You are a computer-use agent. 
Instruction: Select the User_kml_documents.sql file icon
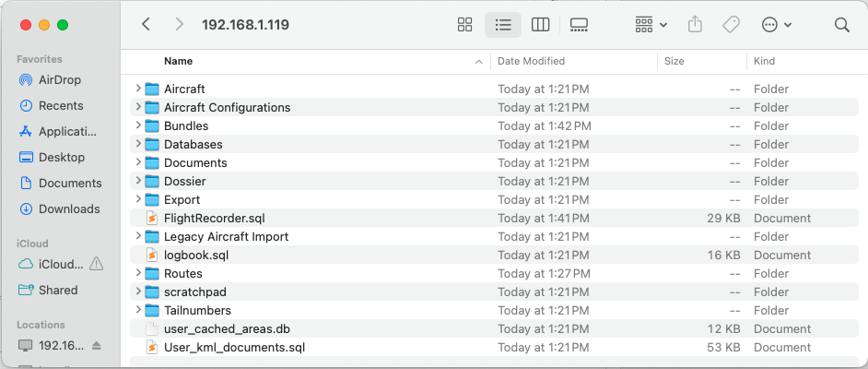(152, 348)
